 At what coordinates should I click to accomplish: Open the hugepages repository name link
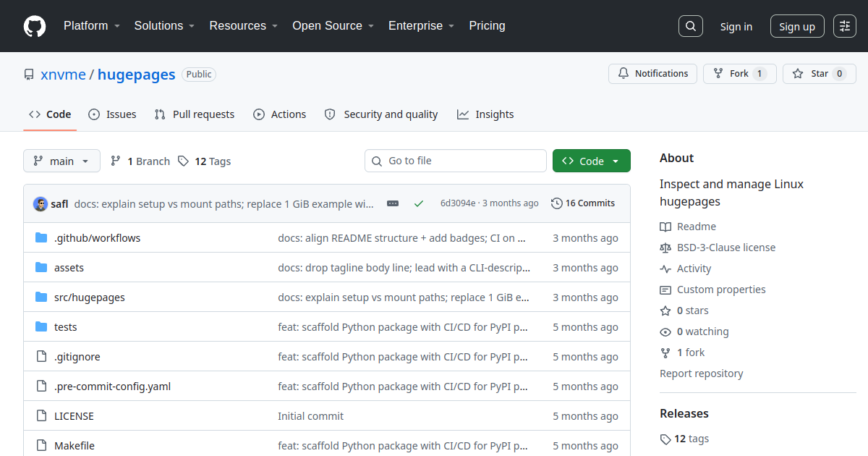[137, 75]
